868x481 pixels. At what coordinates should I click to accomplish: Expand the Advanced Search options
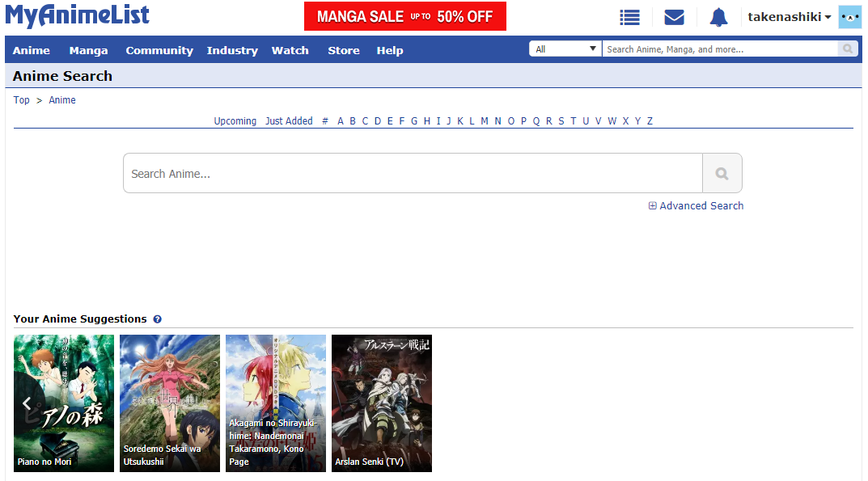(x=696, y=206)
